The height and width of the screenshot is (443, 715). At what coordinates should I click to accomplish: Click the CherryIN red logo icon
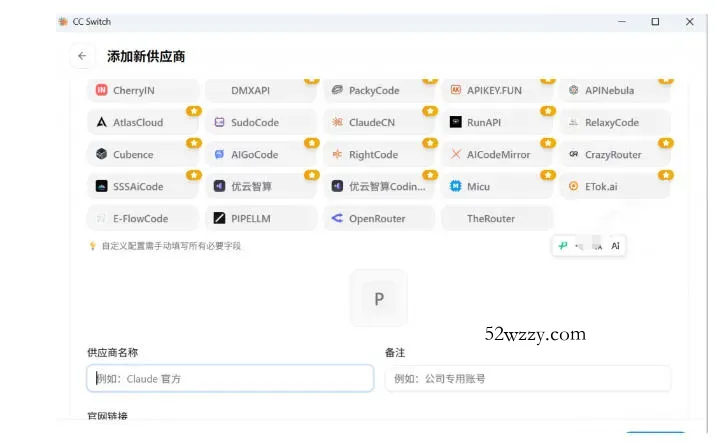(x=101, y=90)
